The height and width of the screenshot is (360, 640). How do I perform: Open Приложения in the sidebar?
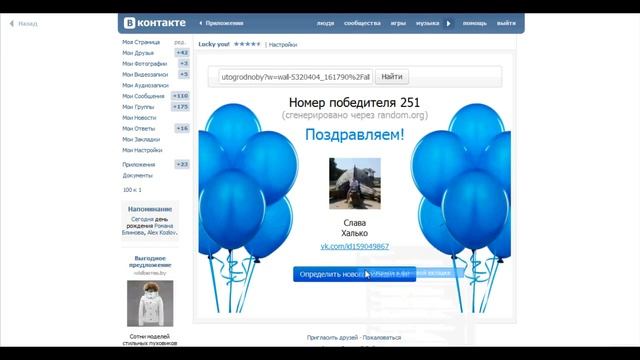tap(138, 165)
